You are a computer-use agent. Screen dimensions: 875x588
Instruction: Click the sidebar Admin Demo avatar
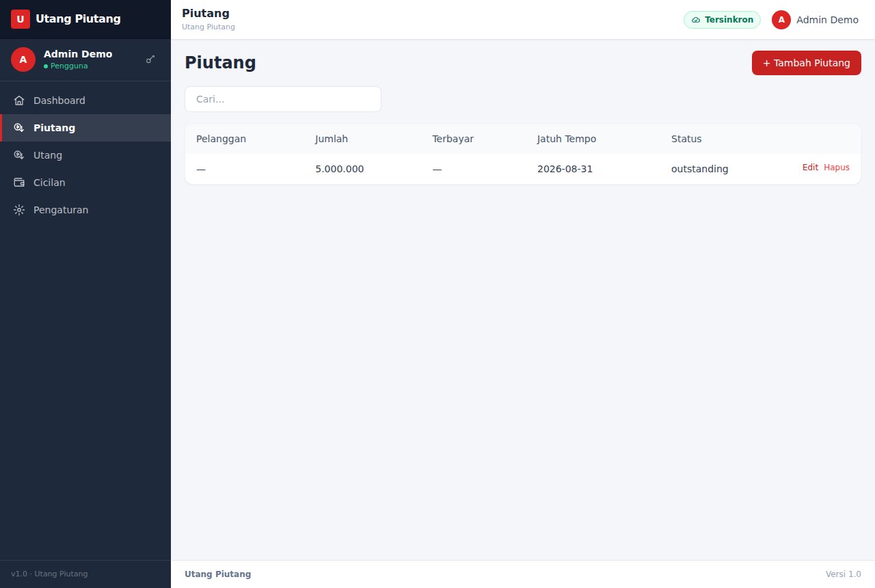pyautogui.click(x=23, y=59)
